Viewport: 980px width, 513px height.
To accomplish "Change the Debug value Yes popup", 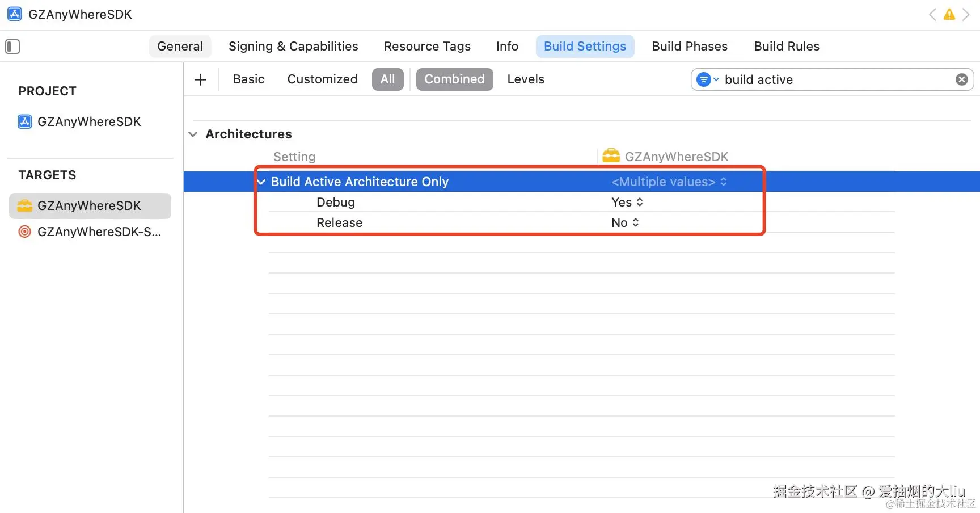I will [x=627, y=202].
